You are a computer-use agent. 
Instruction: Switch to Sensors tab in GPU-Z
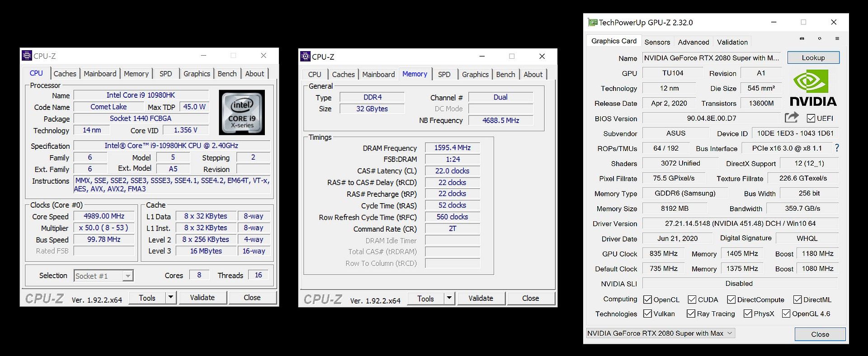657,42
